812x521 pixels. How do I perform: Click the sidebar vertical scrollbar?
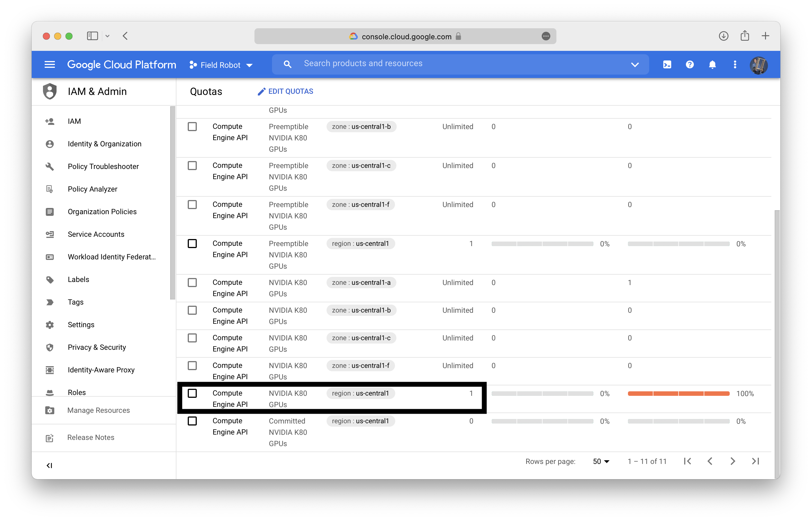(x=172, y=203)
